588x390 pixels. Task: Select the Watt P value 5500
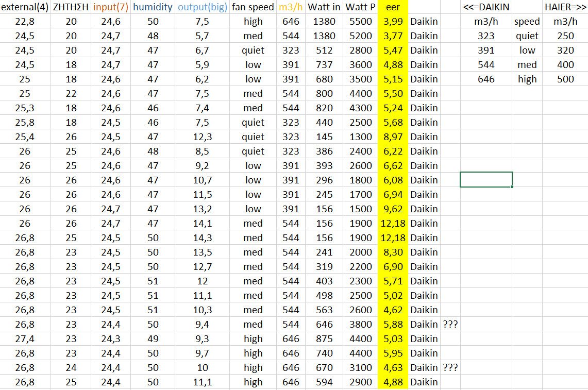pyautogui.click(x=360, y=21)
